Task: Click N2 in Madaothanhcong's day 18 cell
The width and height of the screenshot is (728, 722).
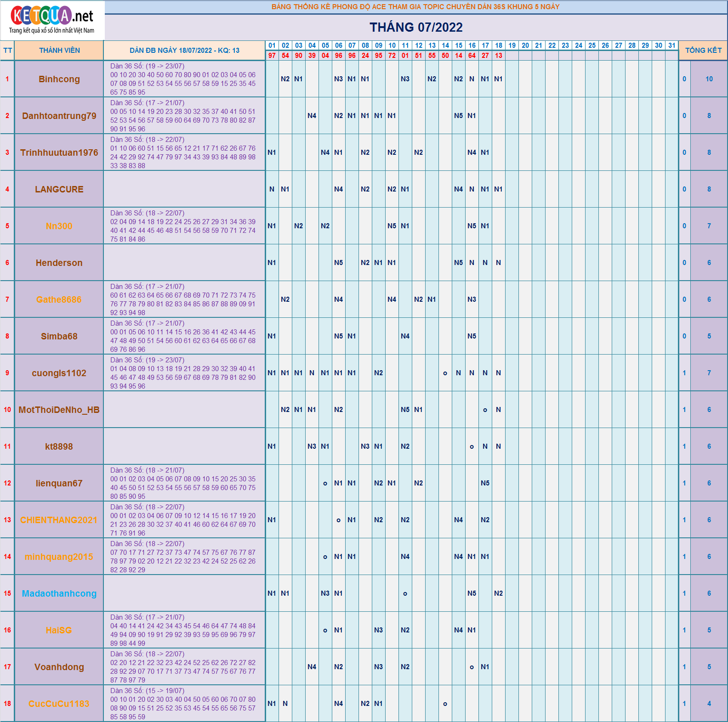Action: coord(499,593)
